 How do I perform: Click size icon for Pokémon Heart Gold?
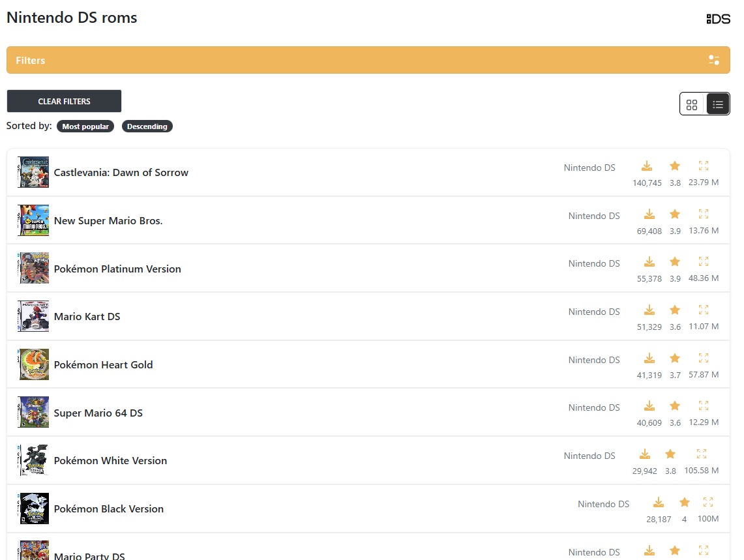click(703, 358)
